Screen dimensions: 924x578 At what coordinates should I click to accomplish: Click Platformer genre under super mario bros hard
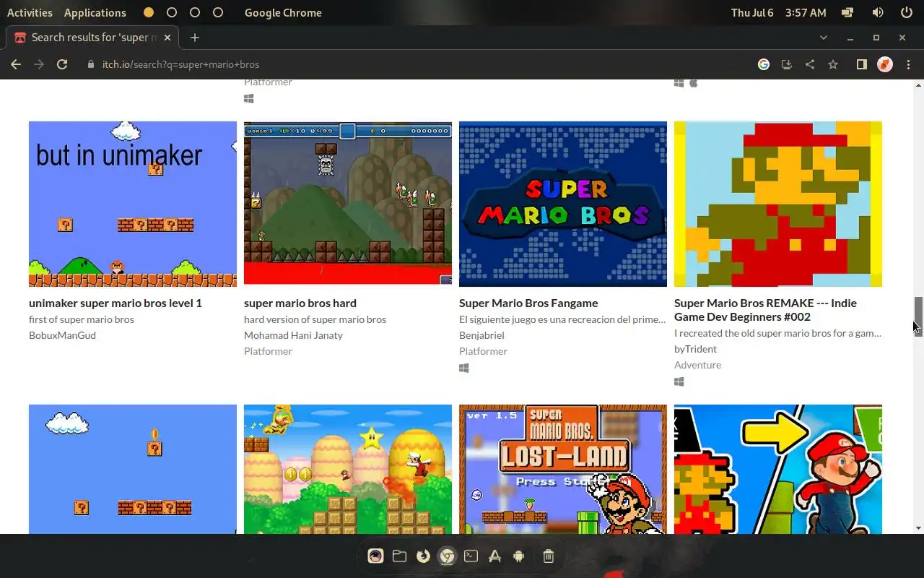[268, 351]
